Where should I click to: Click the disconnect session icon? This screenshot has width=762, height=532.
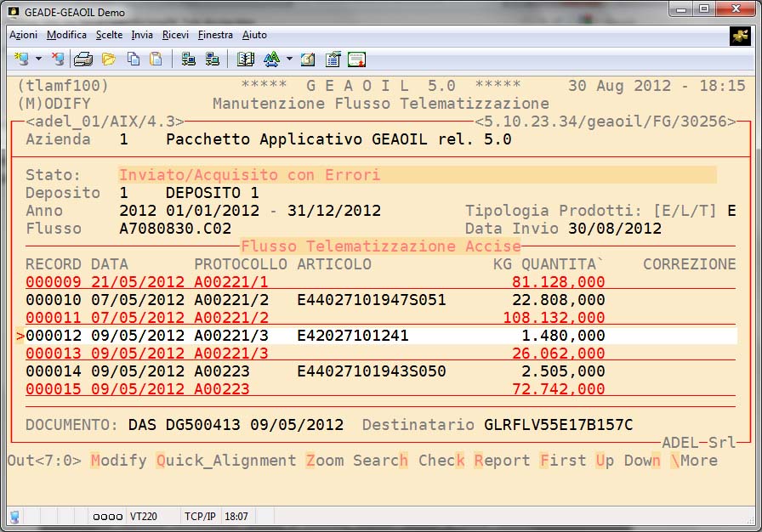(58, 59)
